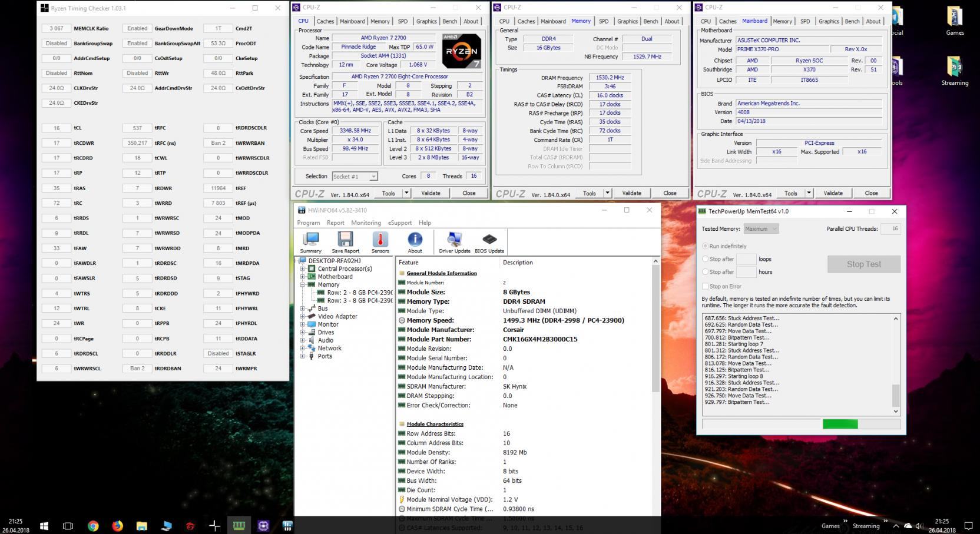Launch Driver Update from HWiNFO toolbar
980x534 pixels.
[x=454, y=242]
